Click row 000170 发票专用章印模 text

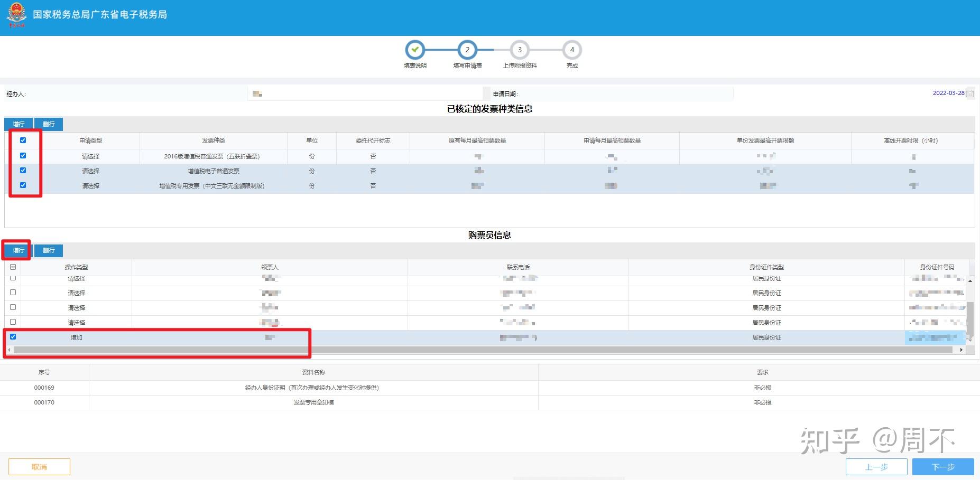313,402
